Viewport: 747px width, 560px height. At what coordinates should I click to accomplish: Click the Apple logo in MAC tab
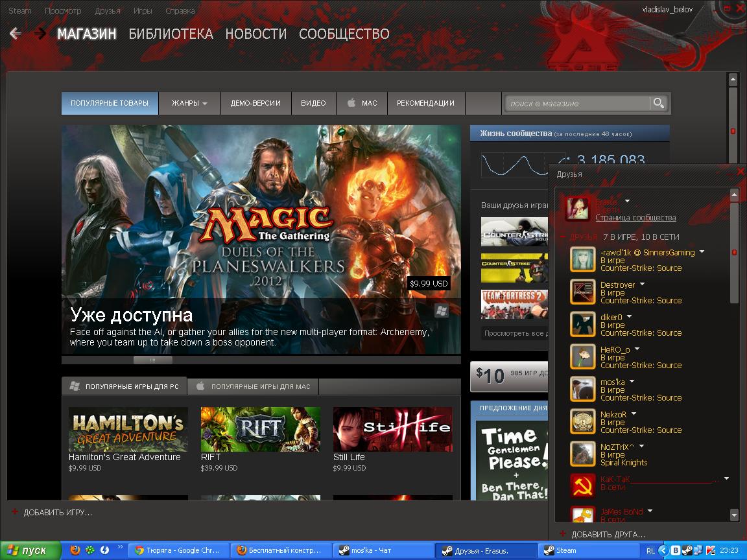click(351, 102)
